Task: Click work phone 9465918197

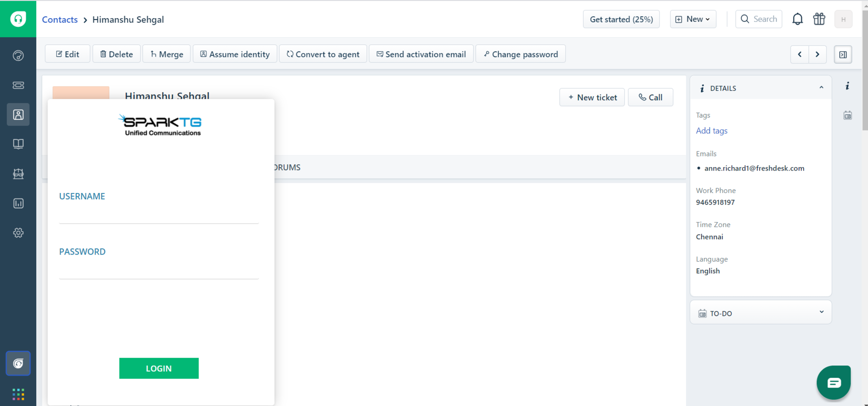Action: [x=715, y=202]
